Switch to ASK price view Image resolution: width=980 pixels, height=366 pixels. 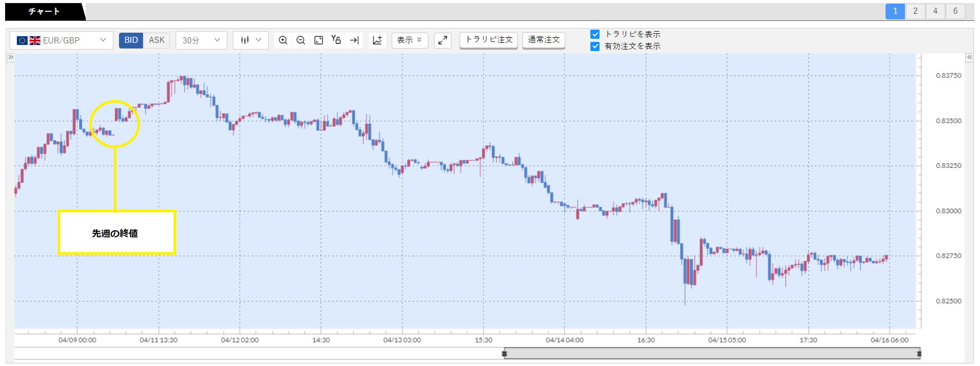tap(157, 40)
